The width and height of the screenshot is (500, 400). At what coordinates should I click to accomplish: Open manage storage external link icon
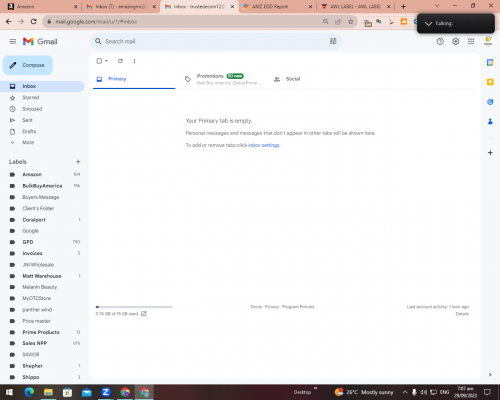(144, 314)
